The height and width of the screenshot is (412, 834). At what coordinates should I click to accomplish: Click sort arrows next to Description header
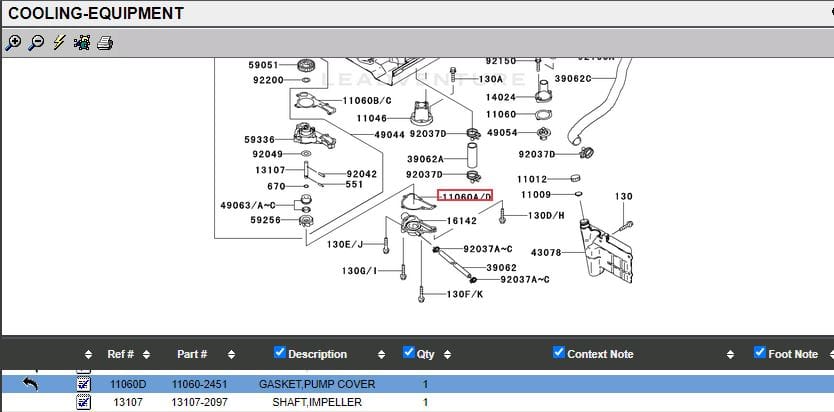click(381, 355)
